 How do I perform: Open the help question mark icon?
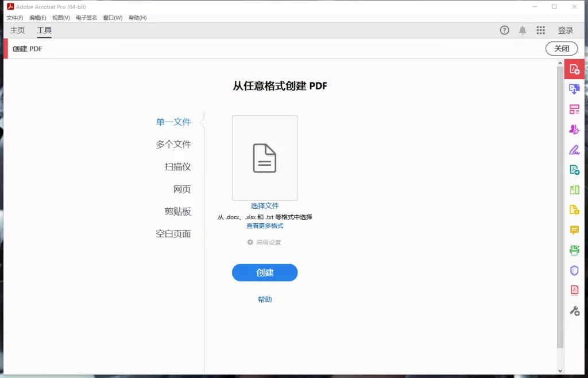[504, 30]
